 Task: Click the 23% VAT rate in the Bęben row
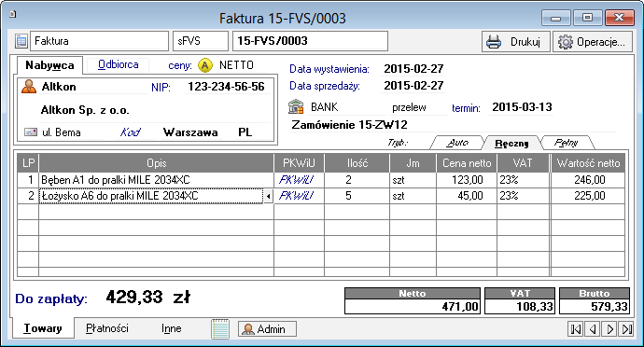coord(523,180)
